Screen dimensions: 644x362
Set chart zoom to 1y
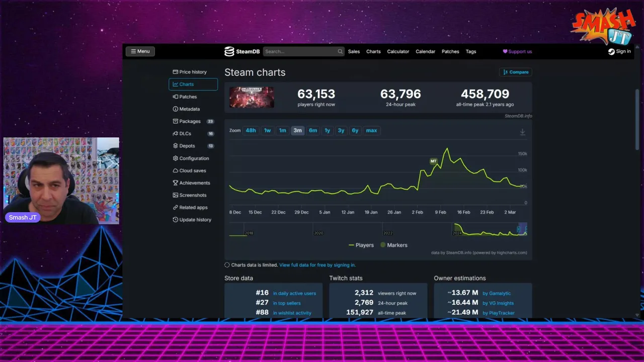pyautogui.click(x=327, y=130)
